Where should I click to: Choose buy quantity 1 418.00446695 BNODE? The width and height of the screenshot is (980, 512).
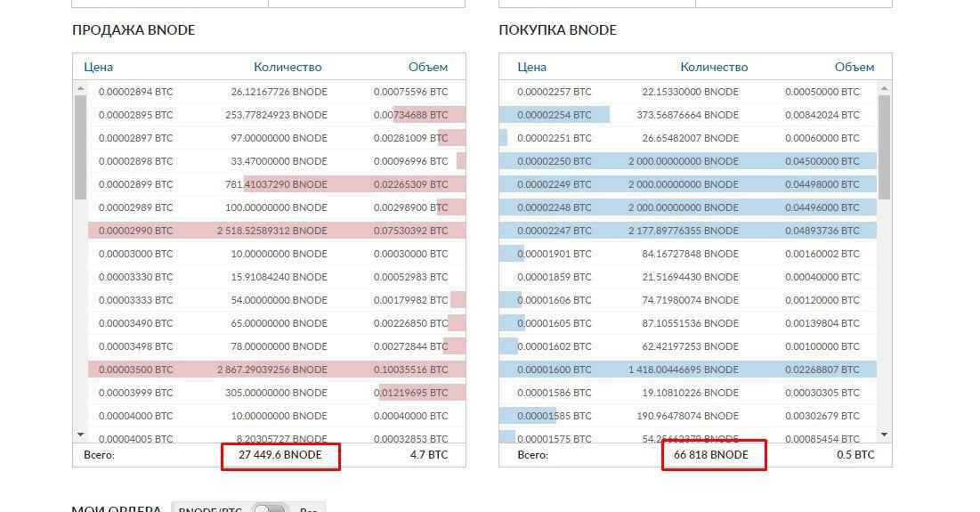684,370
